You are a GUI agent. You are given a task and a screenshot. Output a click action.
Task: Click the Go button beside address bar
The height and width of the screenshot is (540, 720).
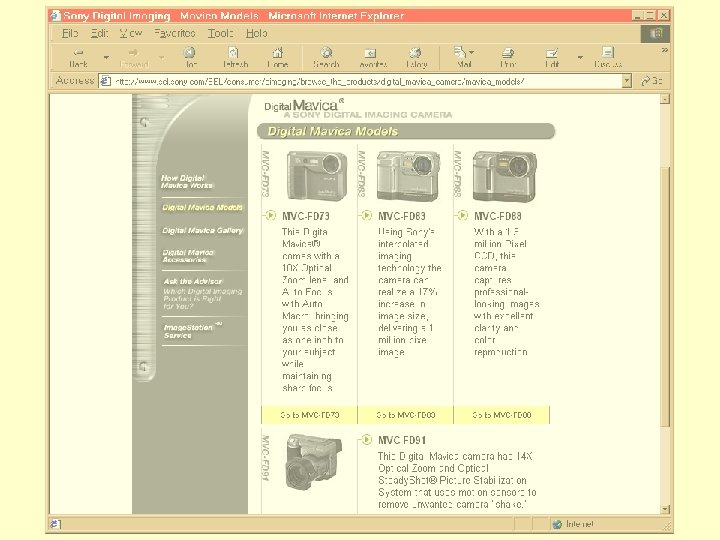pyautogui.click(x=652, y=81)
